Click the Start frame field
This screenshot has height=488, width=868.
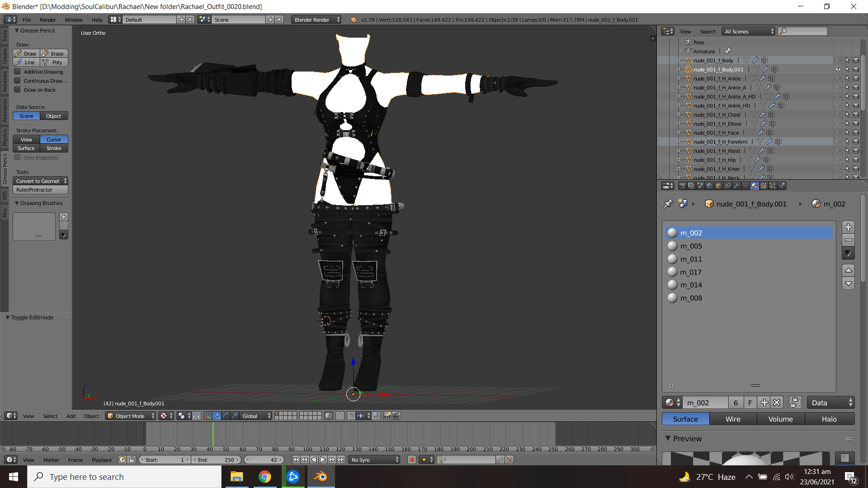165,460
